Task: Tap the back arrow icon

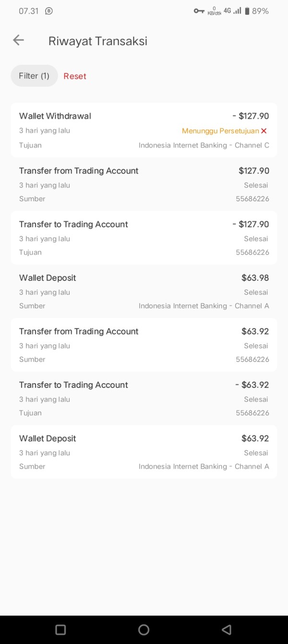Action: (18, 40)
